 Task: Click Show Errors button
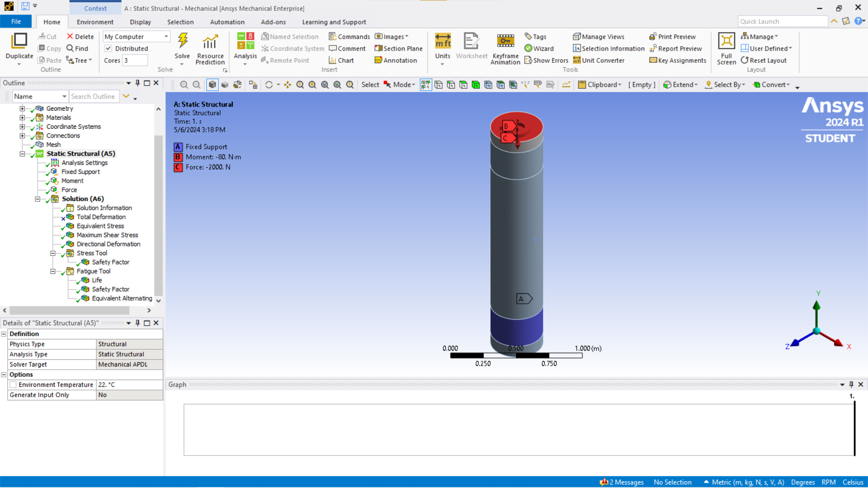pos(546,60)
